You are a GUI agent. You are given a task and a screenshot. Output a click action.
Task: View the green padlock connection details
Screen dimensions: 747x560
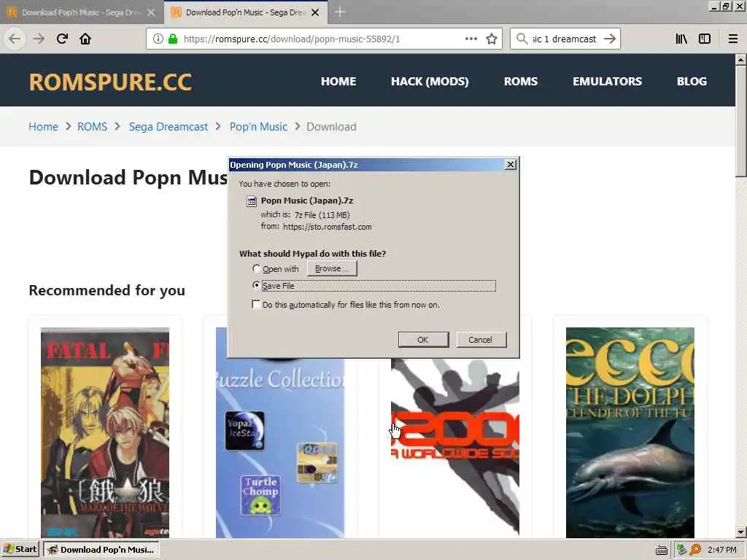tap(173, 39)
